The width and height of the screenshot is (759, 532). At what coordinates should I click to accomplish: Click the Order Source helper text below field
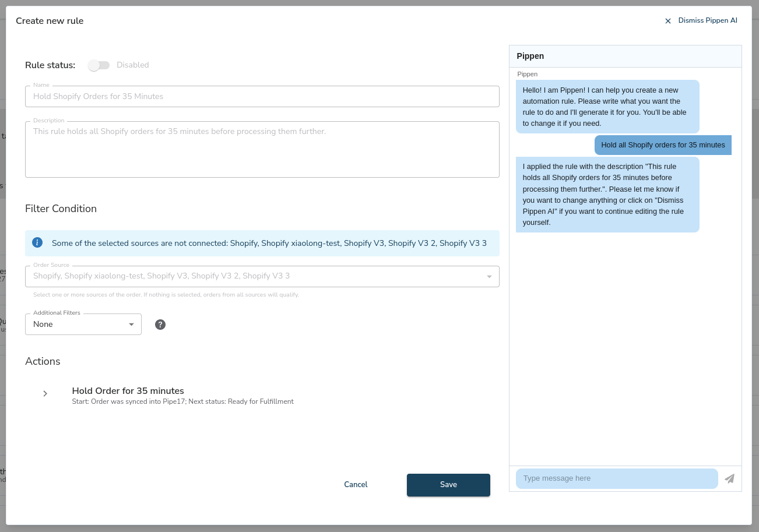(x=166, y=295)
